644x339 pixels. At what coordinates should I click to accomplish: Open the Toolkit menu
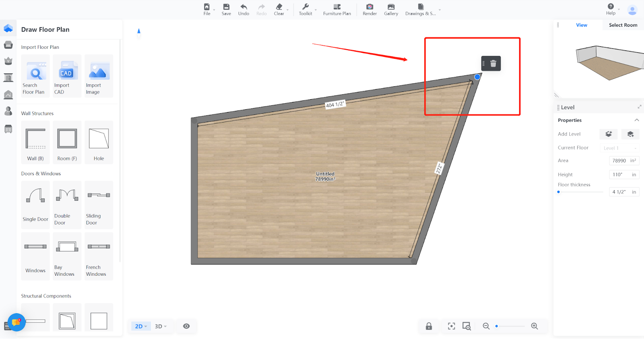pyautogui.click(x=305, y=9)
